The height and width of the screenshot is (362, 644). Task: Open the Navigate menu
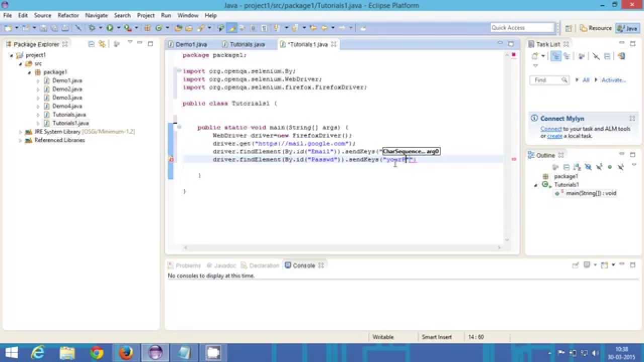point(96,16)
